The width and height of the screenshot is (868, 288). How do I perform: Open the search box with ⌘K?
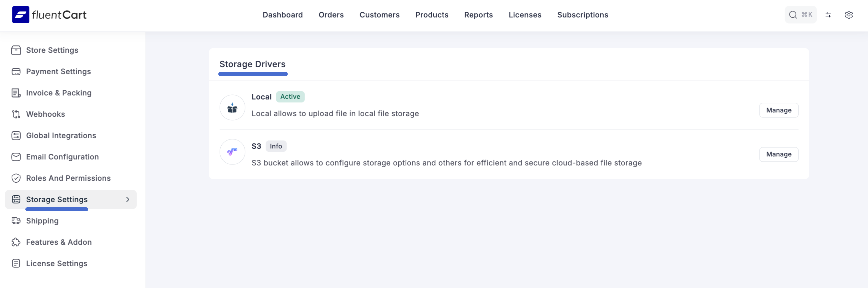[x=800, y=15]
